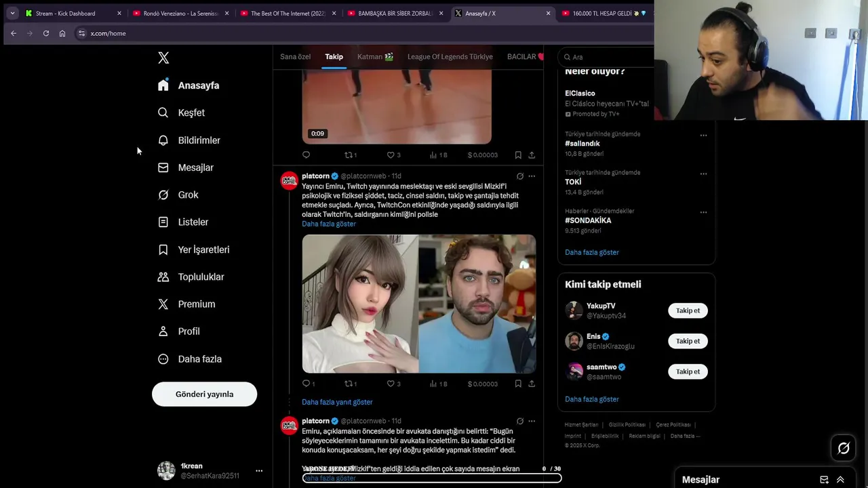Screen dimensions: 868x488
Task: Repost the Emiru image post
Action: point(350,384)
